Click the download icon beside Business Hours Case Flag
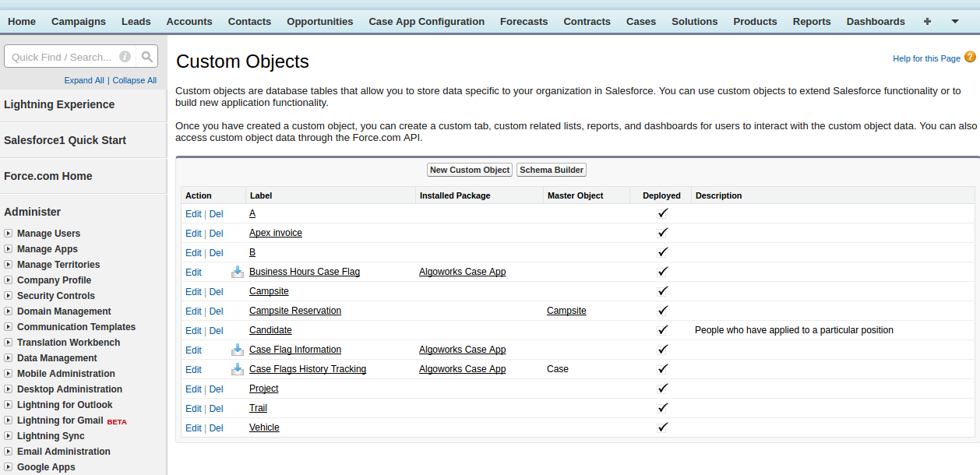980x475 pixels. (238, 272)
